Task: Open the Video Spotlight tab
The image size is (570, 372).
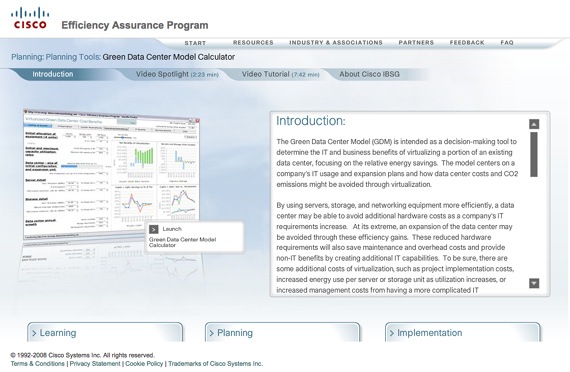Action: [x=177, y=74]
